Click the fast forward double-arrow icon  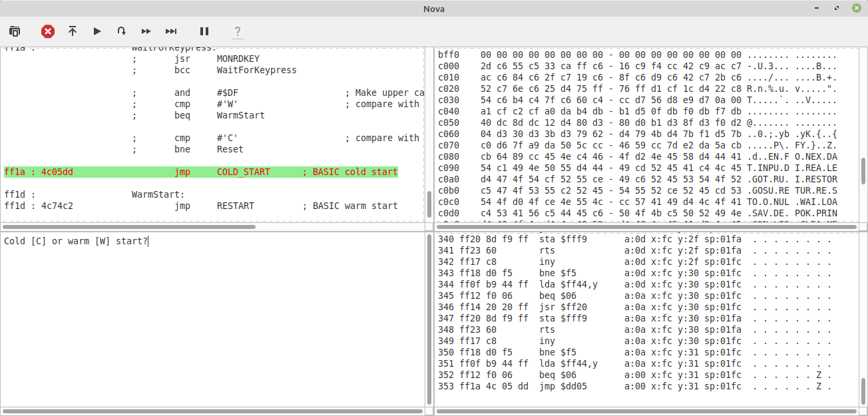click(146, 31)
